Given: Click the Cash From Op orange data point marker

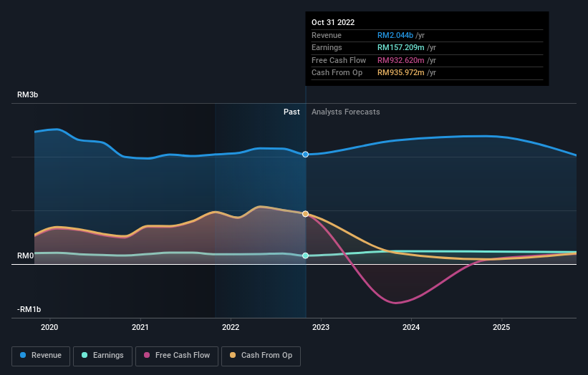Looking at the screenshot, I should coord(306,214).
